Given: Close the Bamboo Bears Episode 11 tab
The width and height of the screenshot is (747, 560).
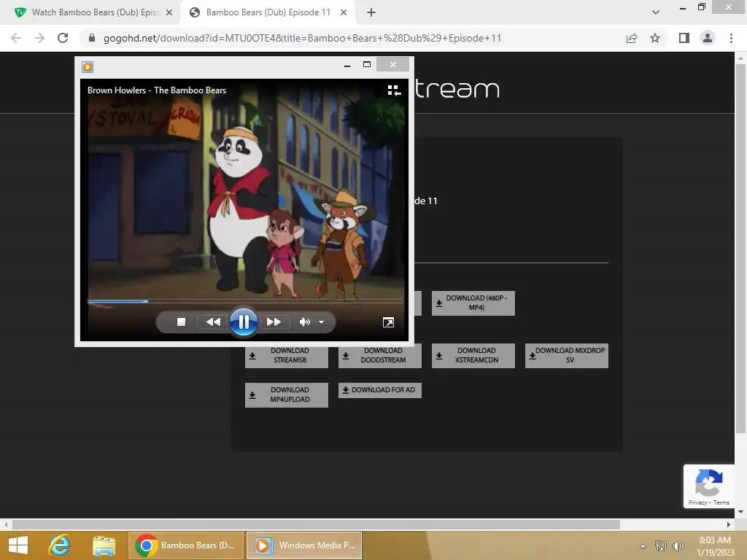Looking at the screenshot, I should [x=344, y=13].
